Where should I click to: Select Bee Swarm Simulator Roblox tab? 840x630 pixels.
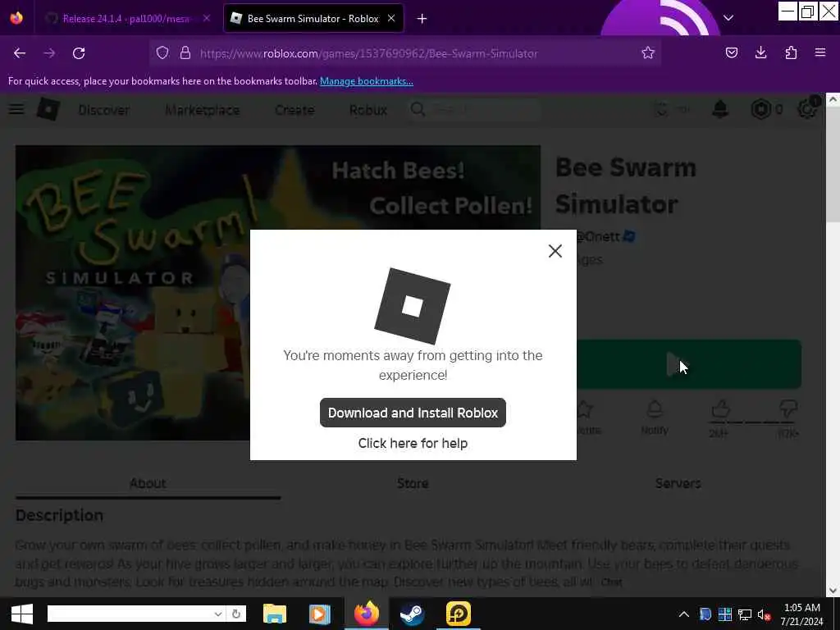click(313, 19)
